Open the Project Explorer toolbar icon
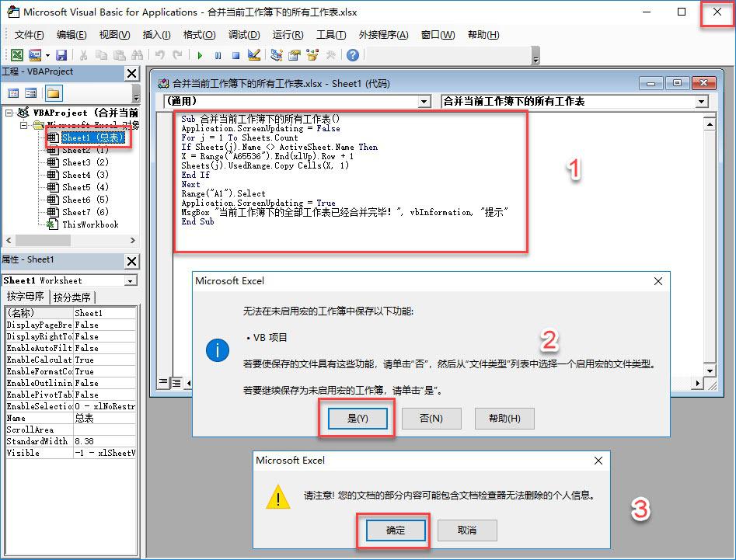 [277, 55]
